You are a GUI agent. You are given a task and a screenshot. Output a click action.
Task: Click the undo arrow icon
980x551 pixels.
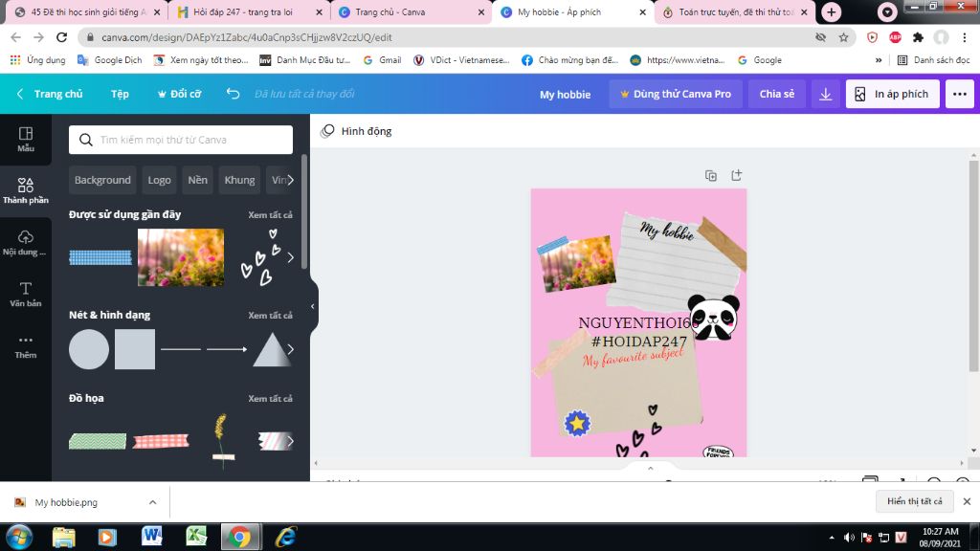pos(234,94)
